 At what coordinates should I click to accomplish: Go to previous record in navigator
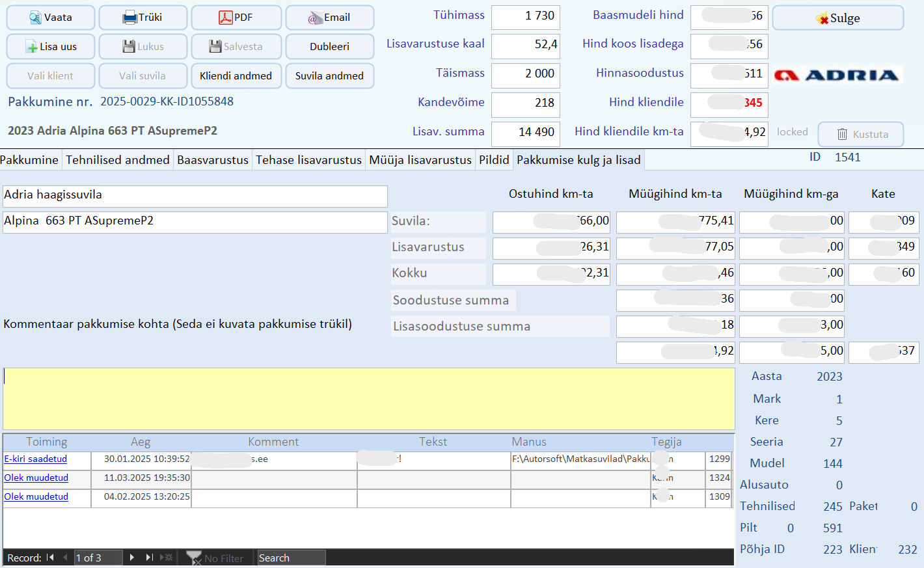(x=65, y=558)
